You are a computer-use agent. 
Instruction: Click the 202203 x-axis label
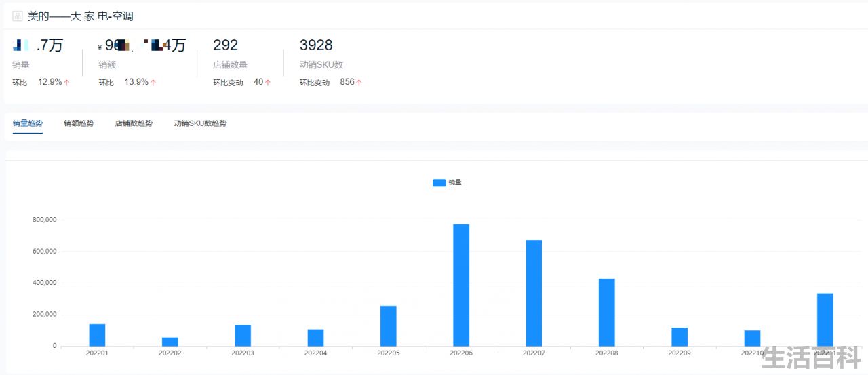click(x=243, y=353)
